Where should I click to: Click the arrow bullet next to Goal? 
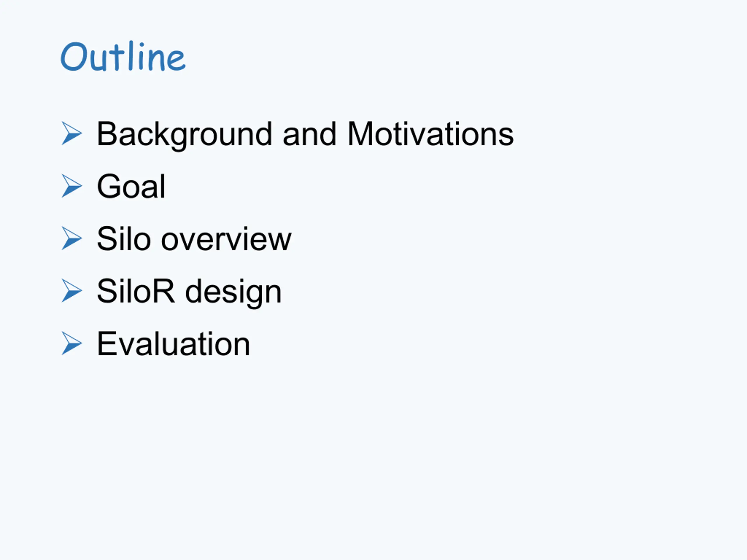click(x=71, y=186)
